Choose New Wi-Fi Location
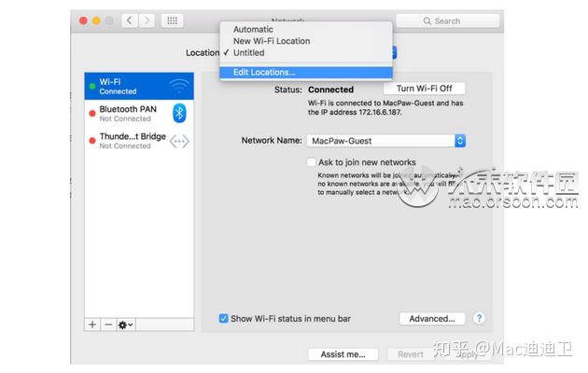 coord(306,41)
